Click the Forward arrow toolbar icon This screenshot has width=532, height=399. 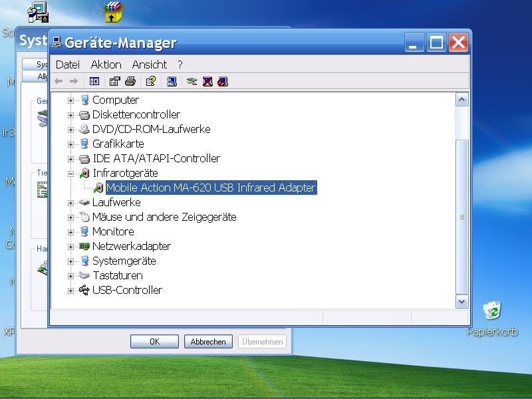[x=74, y=81]
